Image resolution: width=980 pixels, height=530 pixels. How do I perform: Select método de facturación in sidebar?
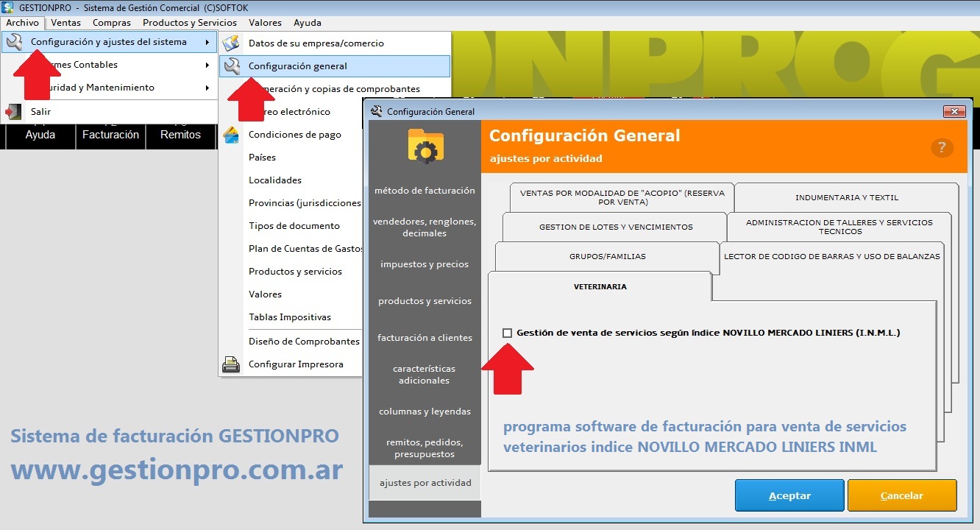point(425,191)
